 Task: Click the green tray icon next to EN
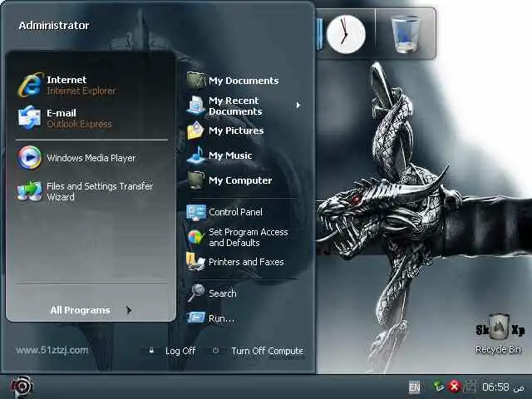(x=439, y=387)
